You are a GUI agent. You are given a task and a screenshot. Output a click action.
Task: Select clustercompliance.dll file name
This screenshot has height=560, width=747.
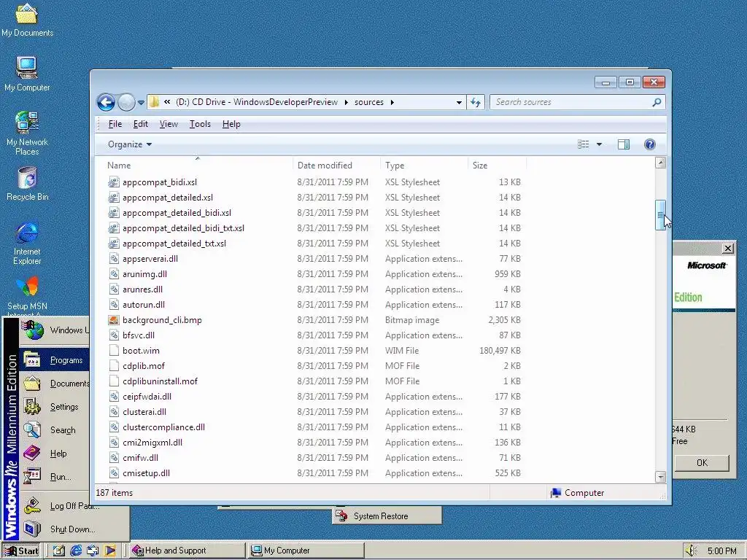pyautogui.click(x=163, y=427)
